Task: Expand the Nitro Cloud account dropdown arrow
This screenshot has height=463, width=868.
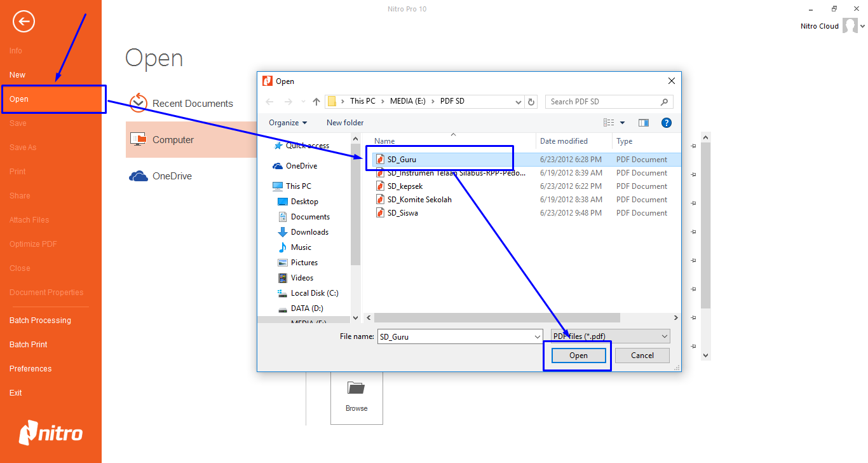Action: tap(862, 27)
